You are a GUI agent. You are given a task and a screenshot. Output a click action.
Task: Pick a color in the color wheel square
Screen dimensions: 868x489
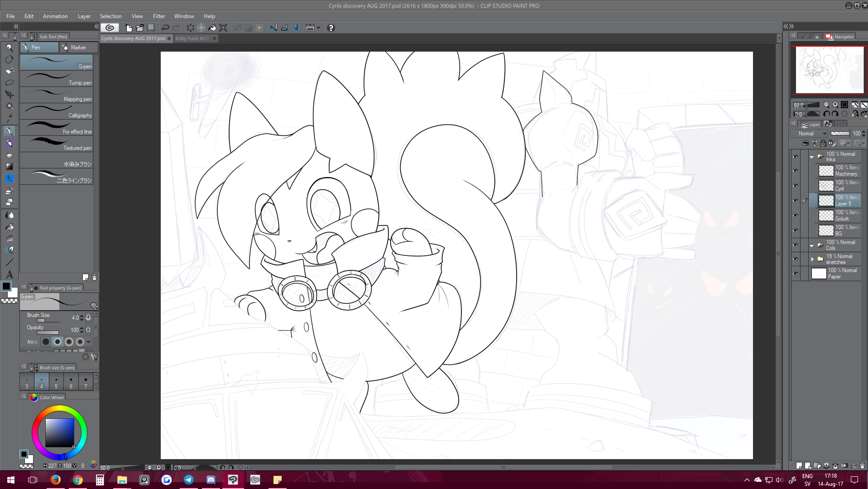click(60, 433)
